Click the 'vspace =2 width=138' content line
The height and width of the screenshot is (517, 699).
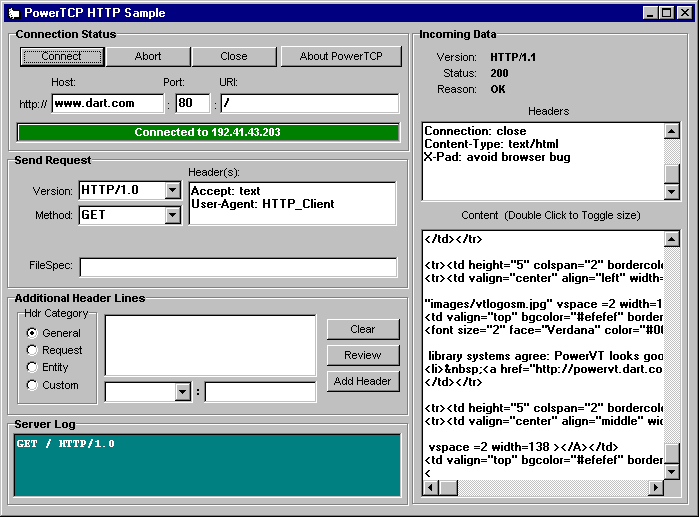523,447
